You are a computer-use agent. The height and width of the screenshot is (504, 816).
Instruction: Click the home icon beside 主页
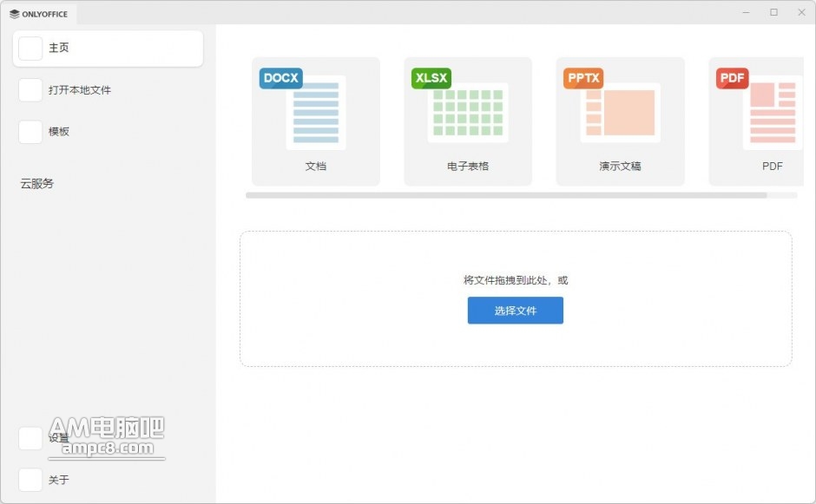point(30,49)
